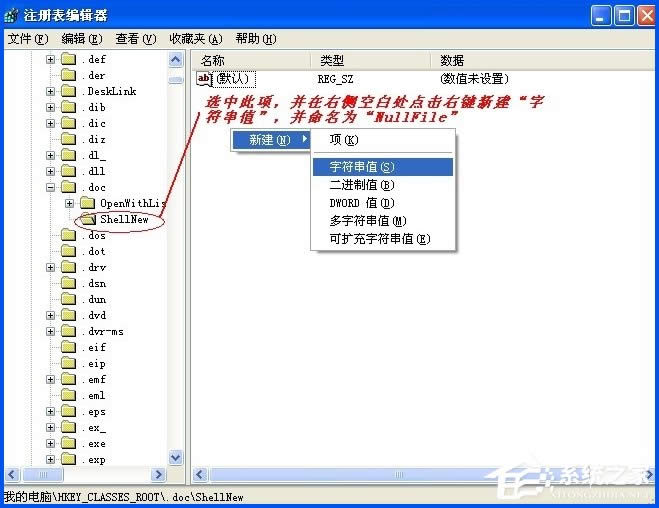Click the .dll folder icon in tree
Image resolution: width=659 pixels, height=508 pixels.
pyautogui.click(x=68, y=171)
